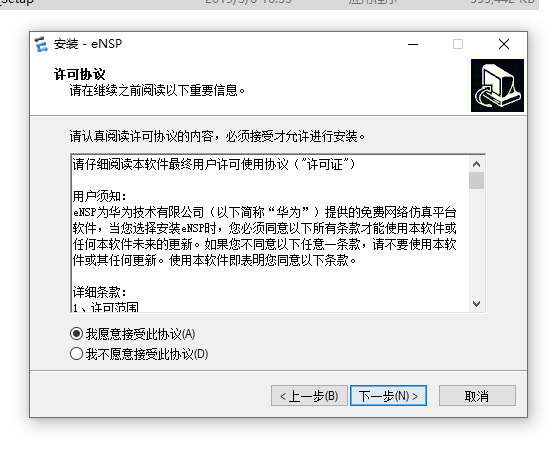This screenshot has width=557, height=452.
Task: Go to 下一步(N) next step
Action: point(388,396)
